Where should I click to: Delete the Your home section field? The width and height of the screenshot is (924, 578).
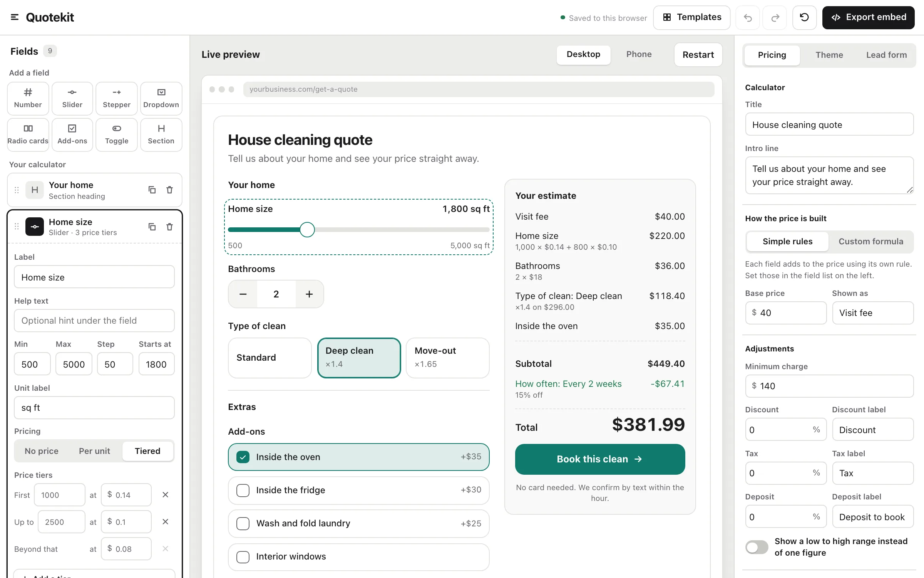(x=169, y=190)
